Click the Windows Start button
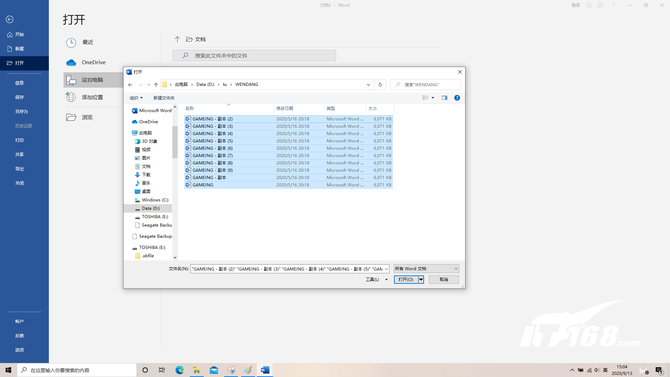Screen dimensions: 670x377 tap(8, 370)
